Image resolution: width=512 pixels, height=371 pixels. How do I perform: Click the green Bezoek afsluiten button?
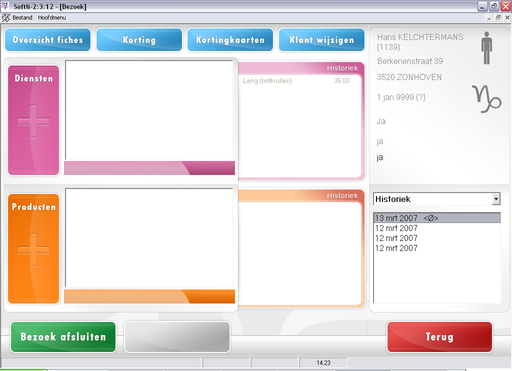pos(63,337)
